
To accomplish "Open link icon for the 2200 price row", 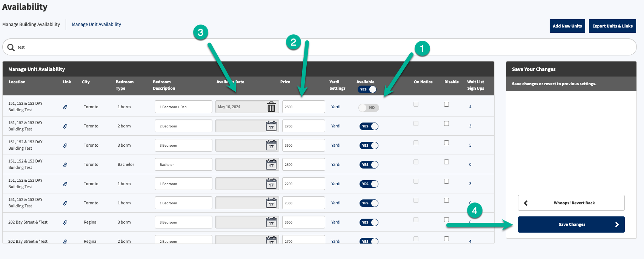I will tap(65, 184).
